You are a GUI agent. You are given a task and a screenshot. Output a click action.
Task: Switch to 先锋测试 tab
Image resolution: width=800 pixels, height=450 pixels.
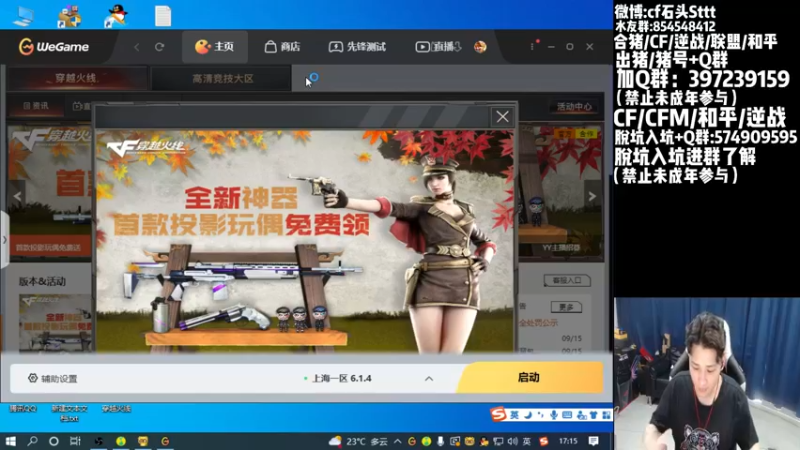tap(357, 47)
